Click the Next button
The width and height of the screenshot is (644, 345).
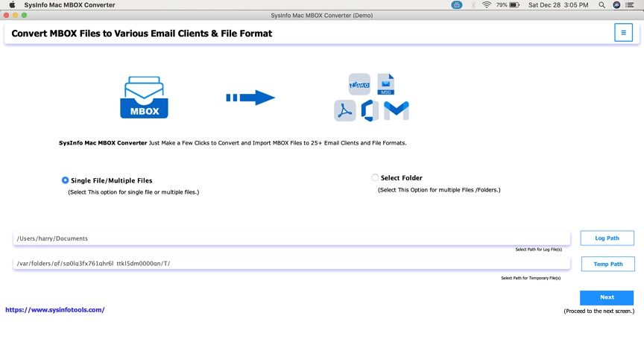coord(607,297)
